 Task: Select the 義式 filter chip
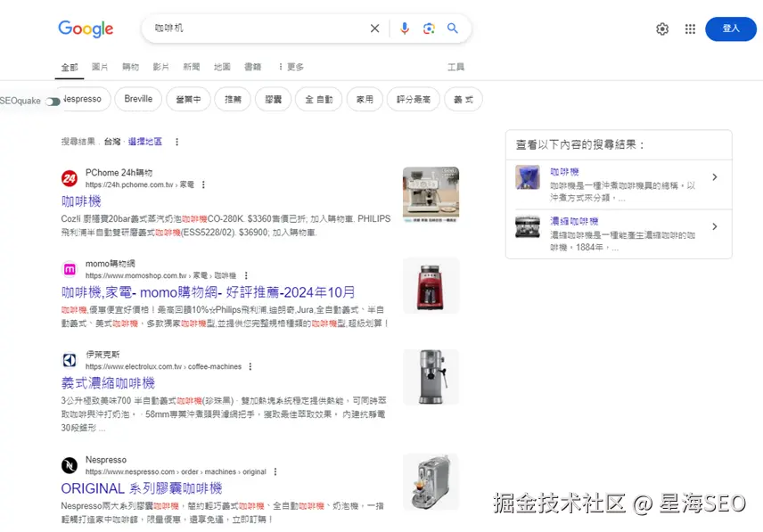click(x=464, y=99)
